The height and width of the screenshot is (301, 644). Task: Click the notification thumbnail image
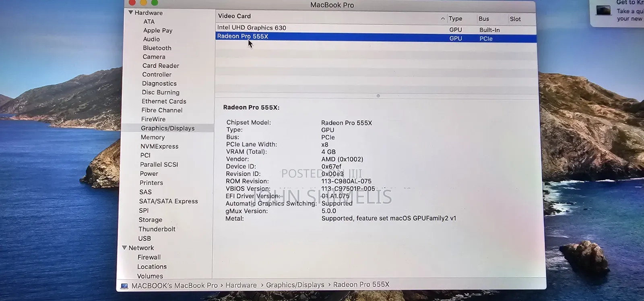(603, 10)
